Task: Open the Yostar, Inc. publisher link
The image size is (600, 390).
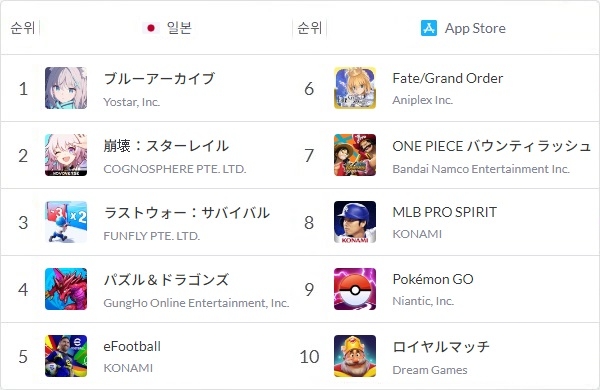Action: (132, 102)
